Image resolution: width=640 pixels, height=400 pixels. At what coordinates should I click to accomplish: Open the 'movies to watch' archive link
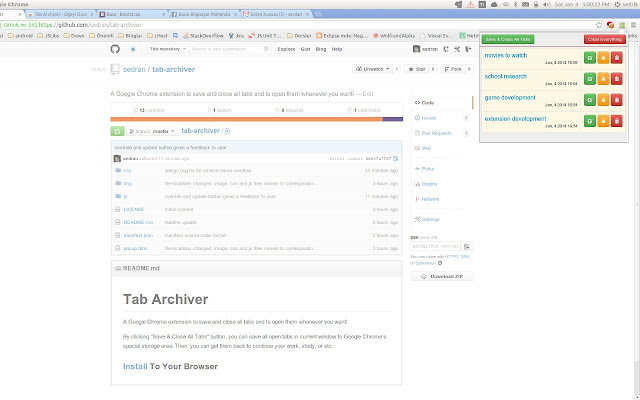[x=506, y=55]
